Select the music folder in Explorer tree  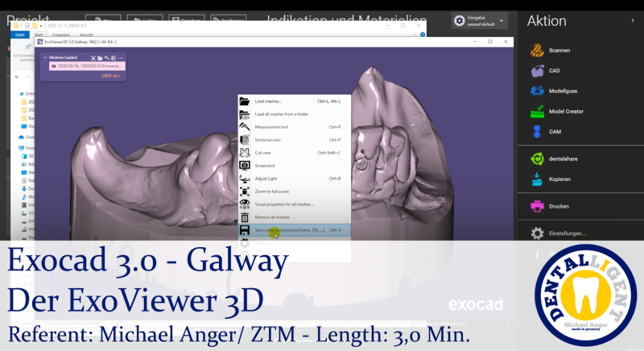click(x=28, y=196)
